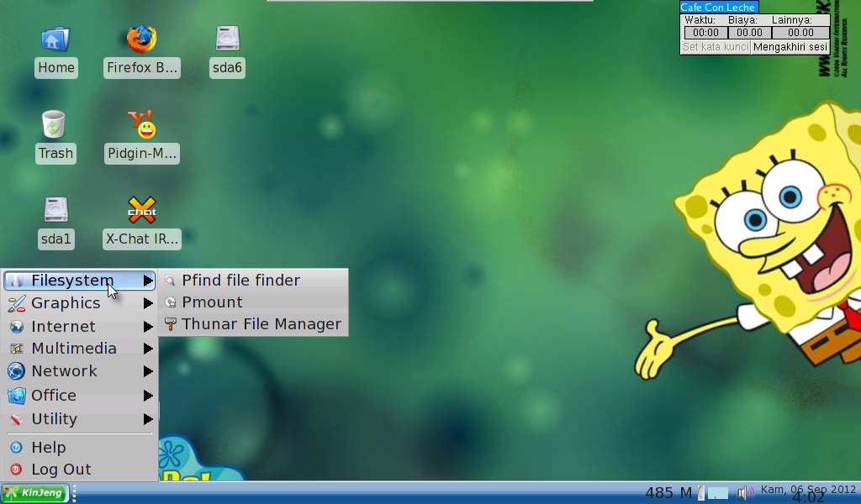Click the Graphics menu category icon
The image size is (861, 504).
pos(17,303)
